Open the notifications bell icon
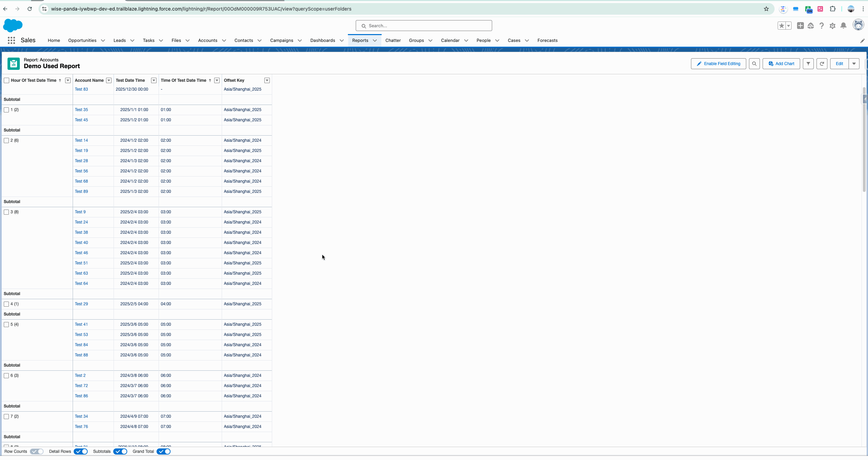868x460 pixels. click(x=843, y=26)
